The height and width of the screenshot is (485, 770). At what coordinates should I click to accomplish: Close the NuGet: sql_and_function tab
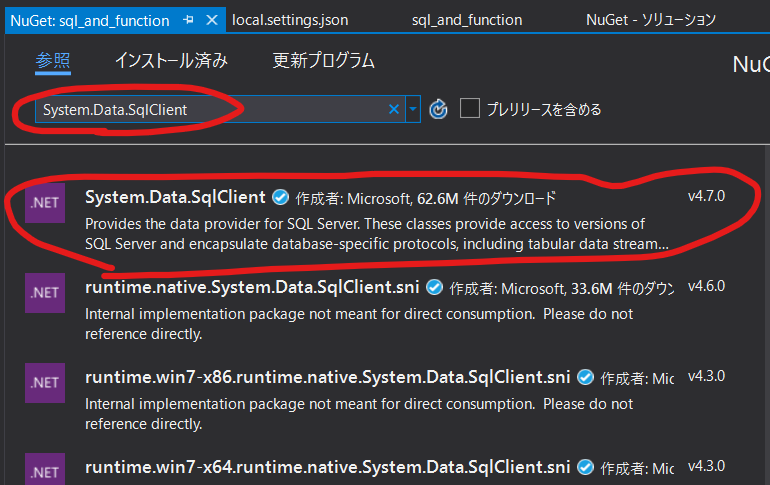[212, 20]
